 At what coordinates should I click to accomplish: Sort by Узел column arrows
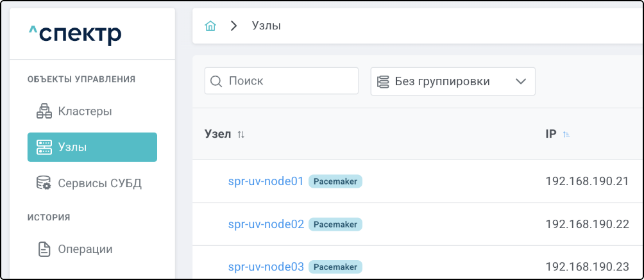241,135
